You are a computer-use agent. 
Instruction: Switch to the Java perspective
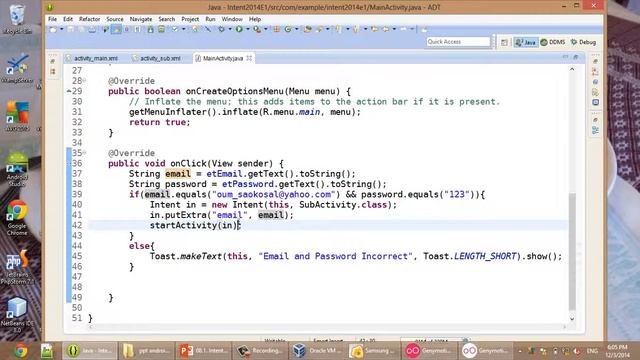pyautogui.click(x=526, y=42)
